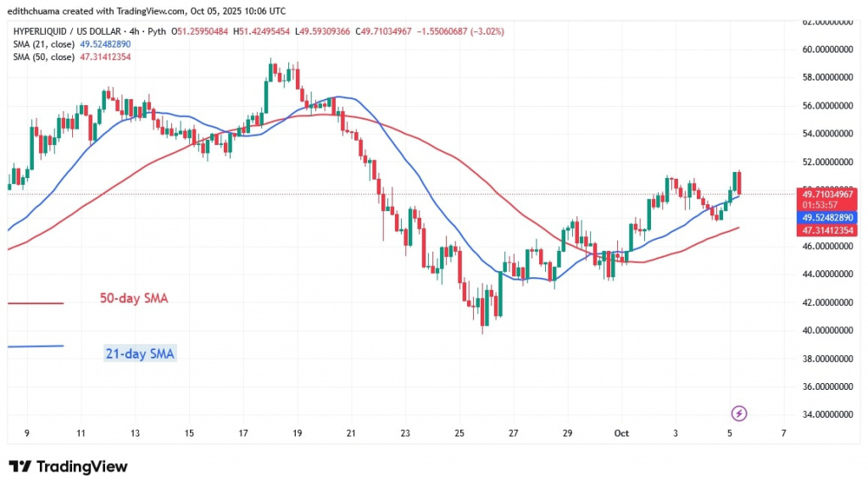Click the TradingView logo
Image resolution: width=868 pixels, height=489 pixels.
pyautogui.click(x=66, y=465)
